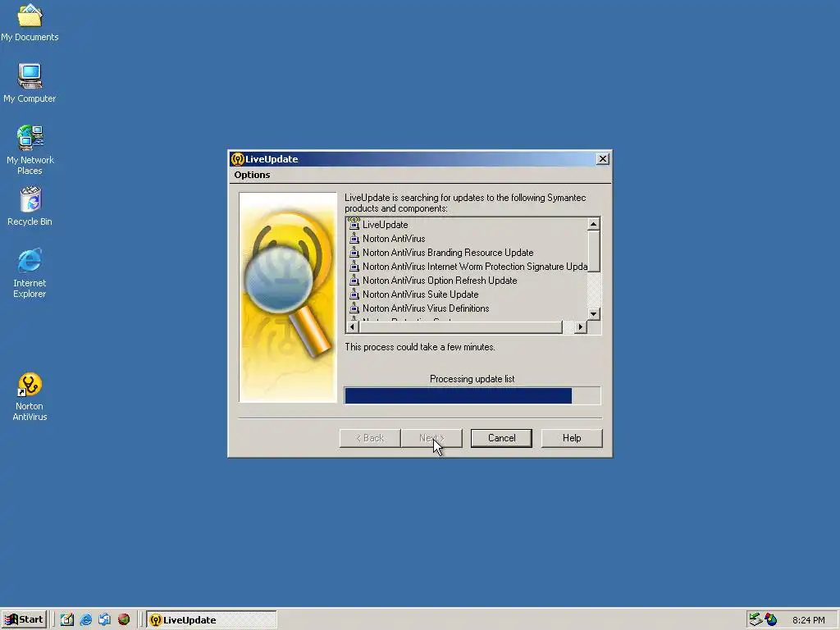Click icon beside Norton AntiVirus Suite Update
This screenshot has height=630, width=840.
(354, 294)
